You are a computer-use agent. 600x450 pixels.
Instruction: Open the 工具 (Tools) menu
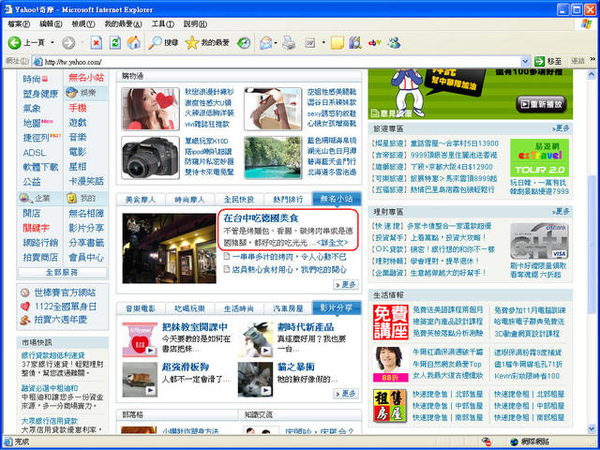[x=163, y=24]
